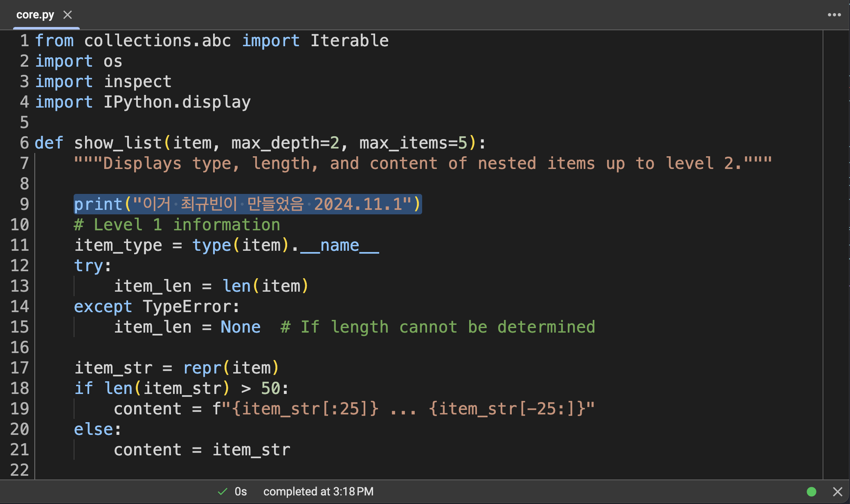This screenshot has height=504, width=850.
Task: Click the Iterable import on line 1
Action: pos(349,40)
